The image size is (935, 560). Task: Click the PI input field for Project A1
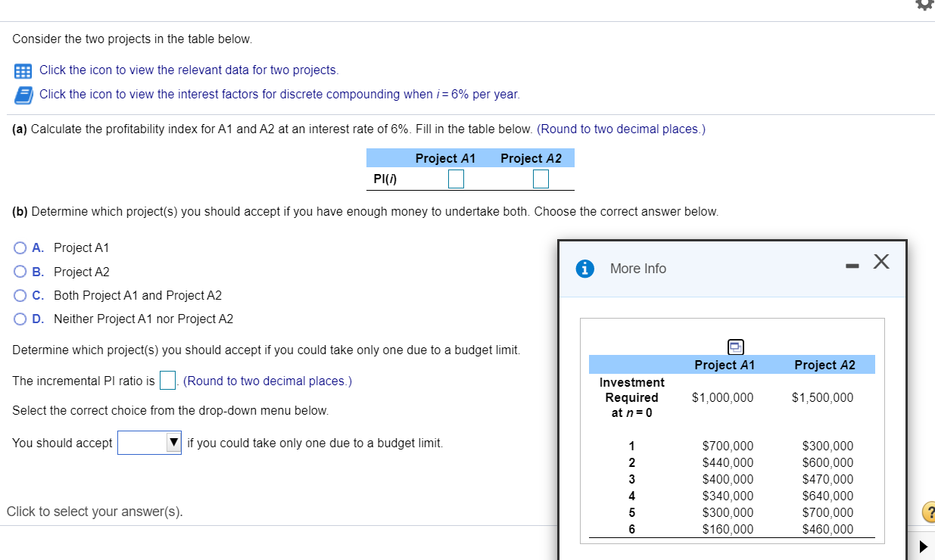point(455,179)
